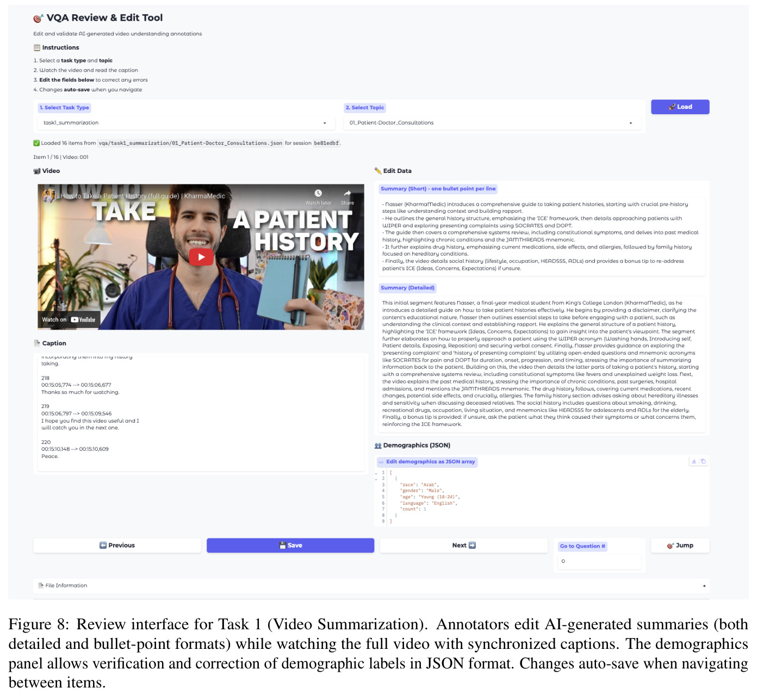Collapse JSON array fold arrow at line 1
The width and height of the screenshot is (757, 700).
(x=376, y=473)
